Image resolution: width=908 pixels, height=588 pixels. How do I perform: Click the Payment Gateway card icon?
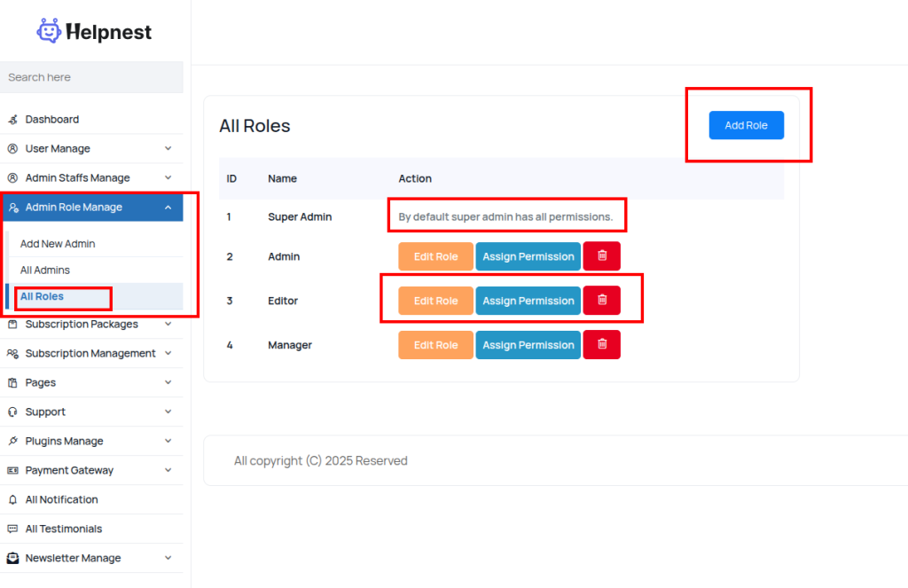point(12,471)
